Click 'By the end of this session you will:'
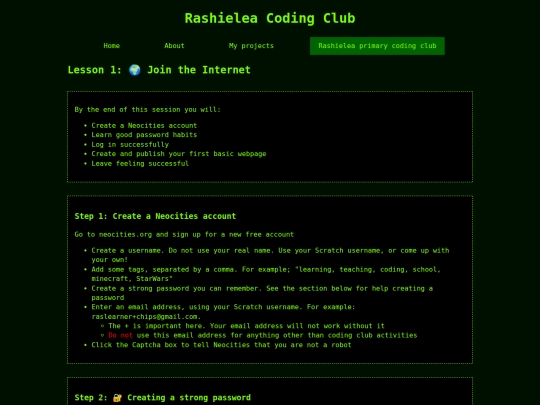Screen dimensions: 540x405 147,110
